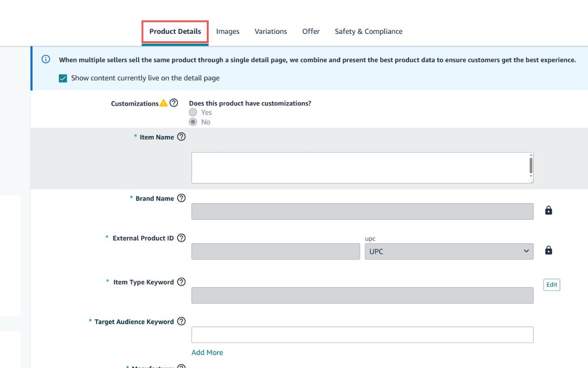The height and width of the screenshot is (368, 588).
Task: Open help icon next to External Product ID
Action: (181, 238)
